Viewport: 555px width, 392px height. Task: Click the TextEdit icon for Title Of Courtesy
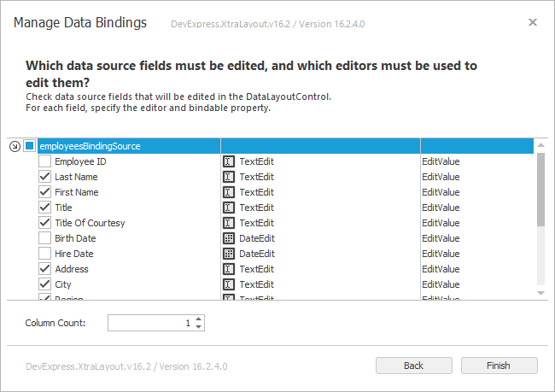(229, 223)
